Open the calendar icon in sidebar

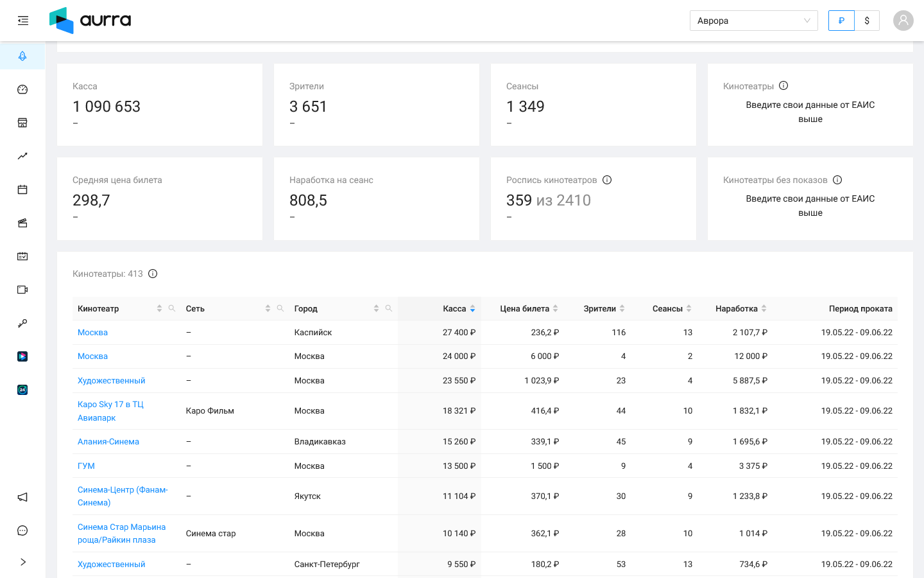click(22, 189)
